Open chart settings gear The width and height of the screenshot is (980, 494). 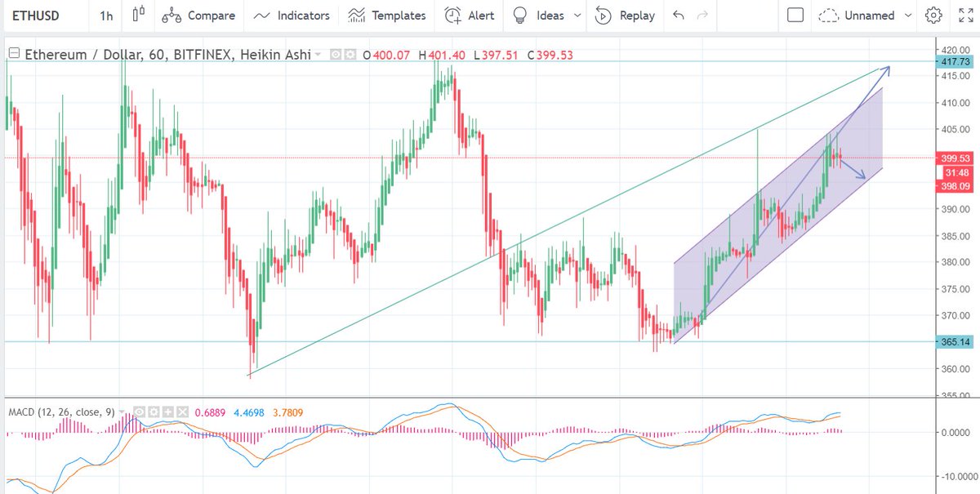pos(933,16)
